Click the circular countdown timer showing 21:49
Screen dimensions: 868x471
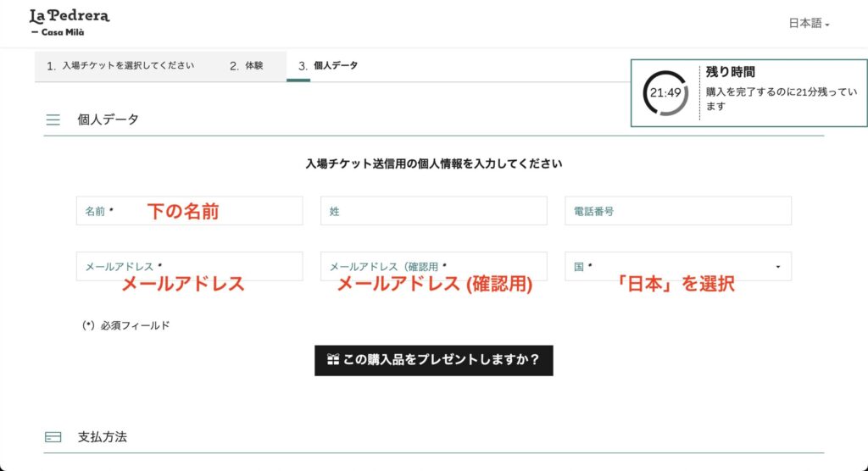coord(665,92)
